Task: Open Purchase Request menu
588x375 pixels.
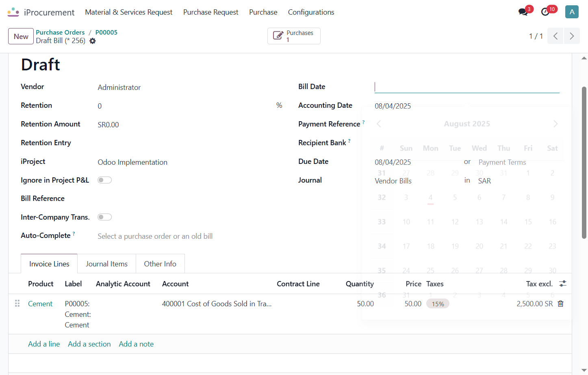Action: (x=211, y=12)
